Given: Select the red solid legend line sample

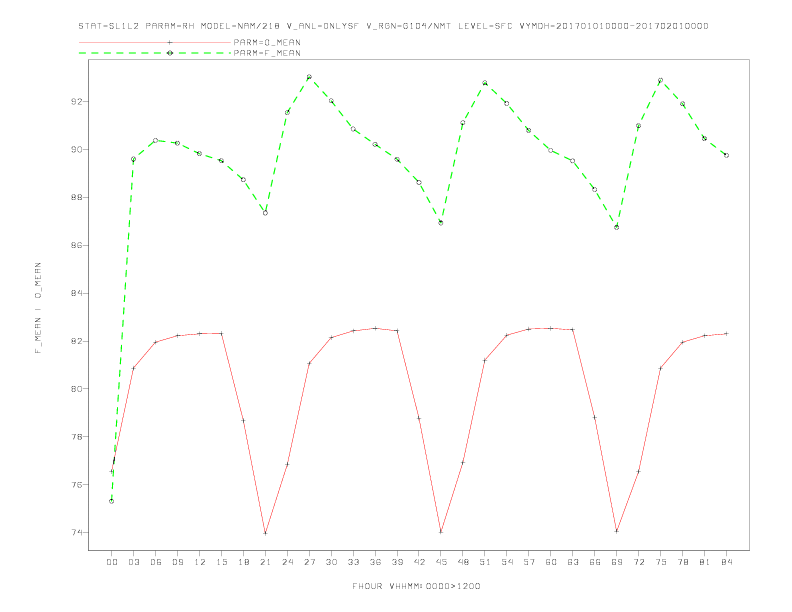Looking at the screenshot, I should (155, 42).
